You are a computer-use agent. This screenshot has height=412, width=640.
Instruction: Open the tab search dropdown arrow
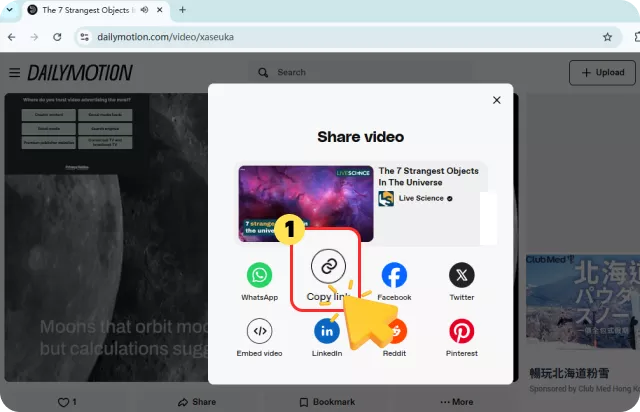[9, 10]
